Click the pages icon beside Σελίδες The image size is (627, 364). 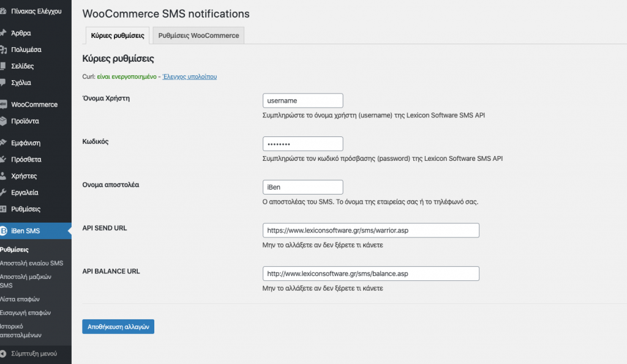(3, 66)
